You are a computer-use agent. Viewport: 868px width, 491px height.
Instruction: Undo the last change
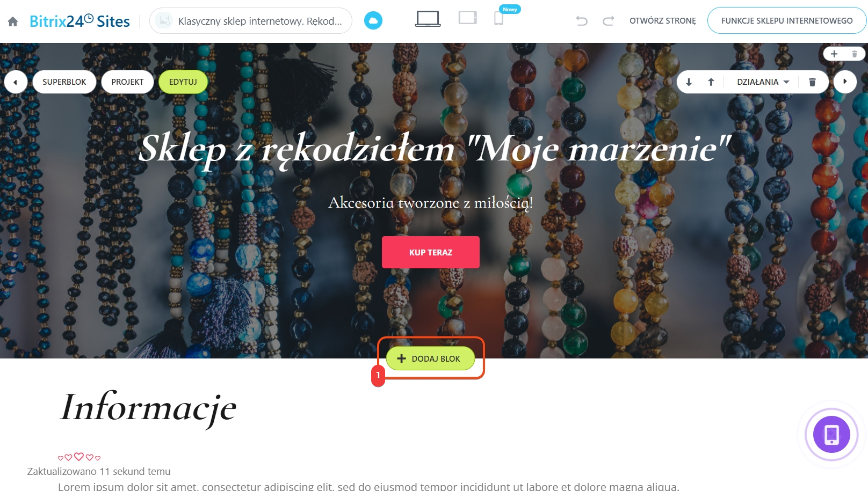pos(582,21)
